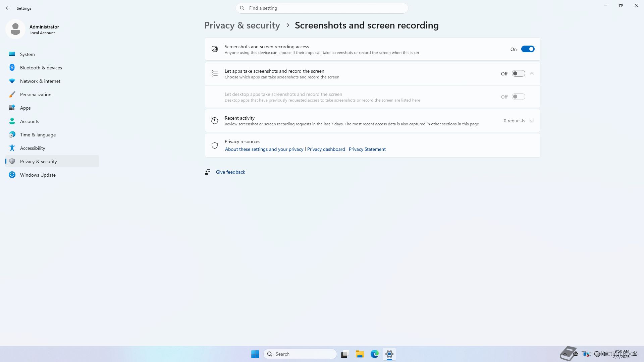Collapse the Let apps take screenshots section
The height and width of the screenshot is (362, 644).
click(532, 74)
